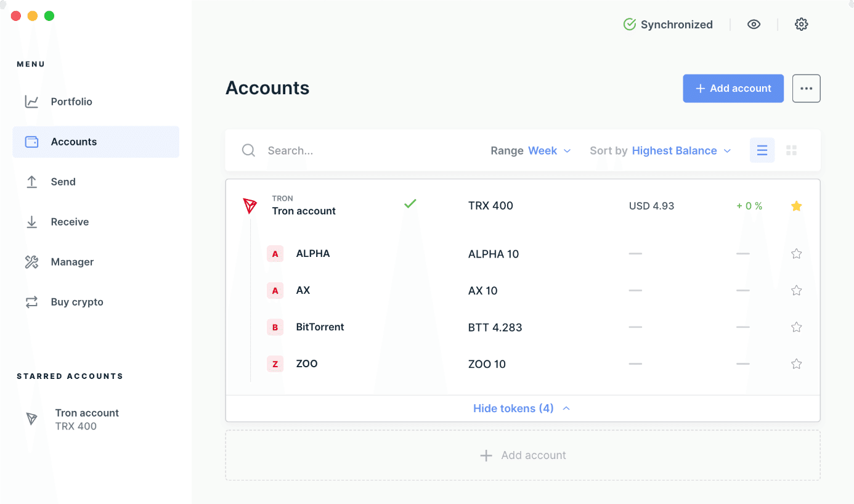
Task: Click the blue Add account button
Action: 733,89
